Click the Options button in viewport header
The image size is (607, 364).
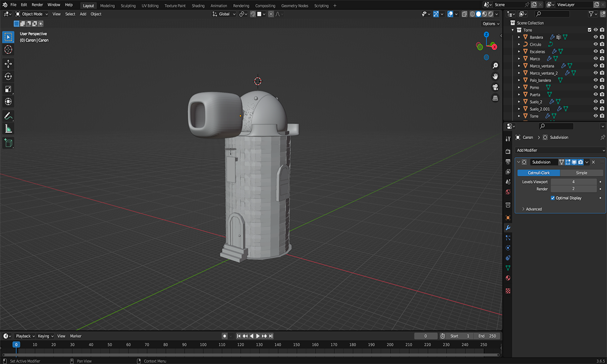490,24
